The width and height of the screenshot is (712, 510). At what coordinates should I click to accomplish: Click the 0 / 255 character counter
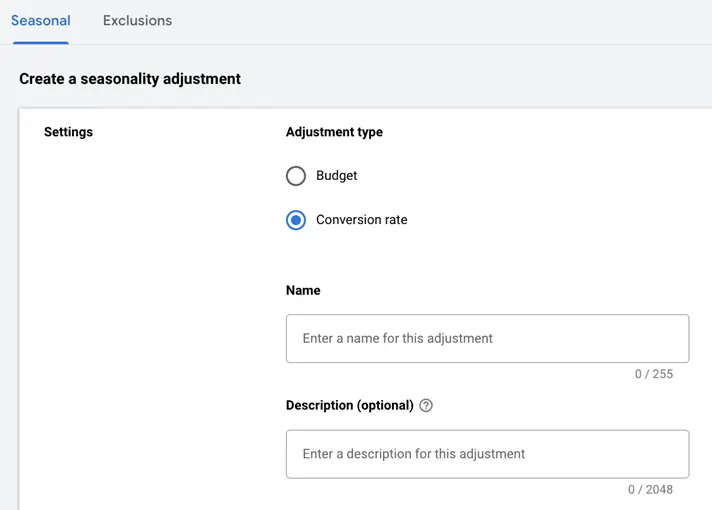(x=654, y=375)
